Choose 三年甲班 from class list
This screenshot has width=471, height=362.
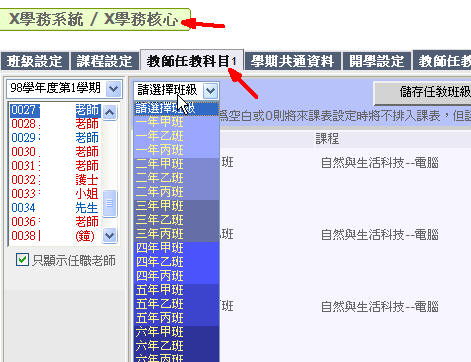[176, 206]
